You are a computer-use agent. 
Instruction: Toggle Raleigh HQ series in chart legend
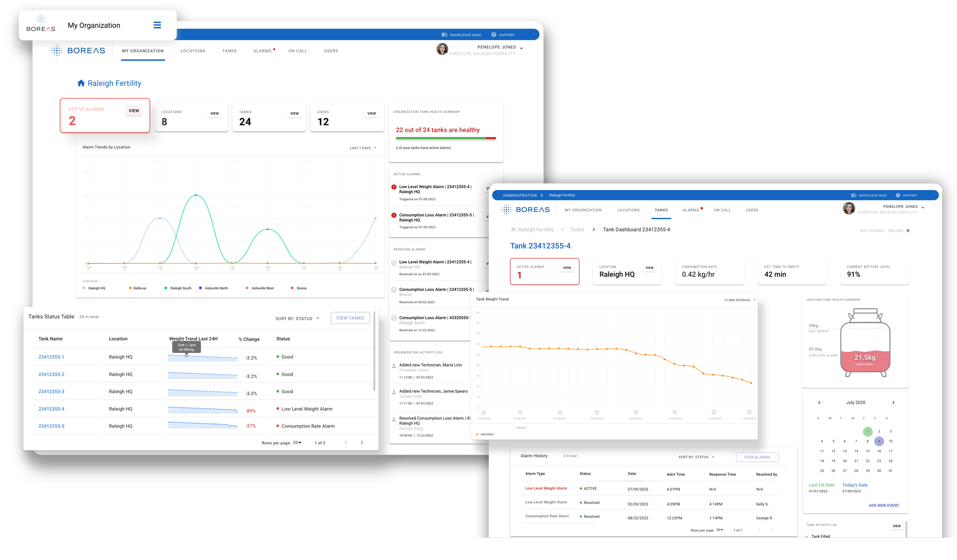[94, 288]
